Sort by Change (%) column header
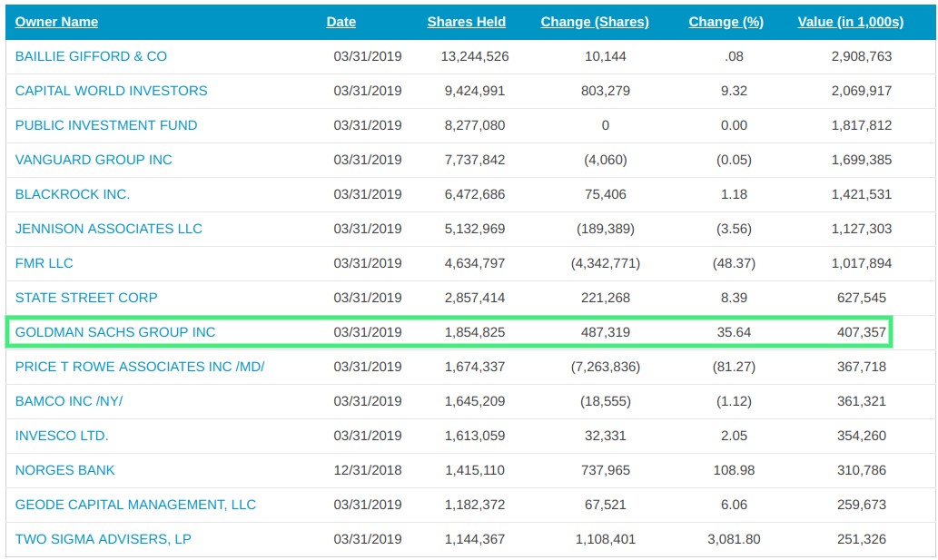The height and width of the screenshot is (560, 938). (726, 22)
